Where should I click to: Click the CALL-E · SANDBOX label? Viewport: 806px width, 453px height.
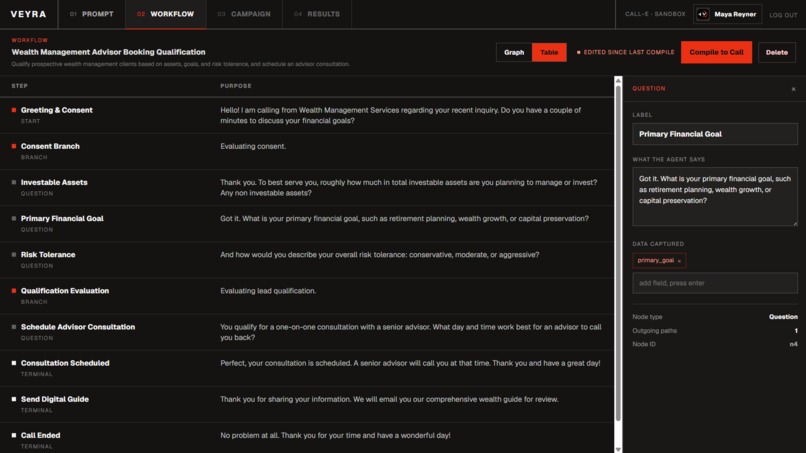(655, 14)
